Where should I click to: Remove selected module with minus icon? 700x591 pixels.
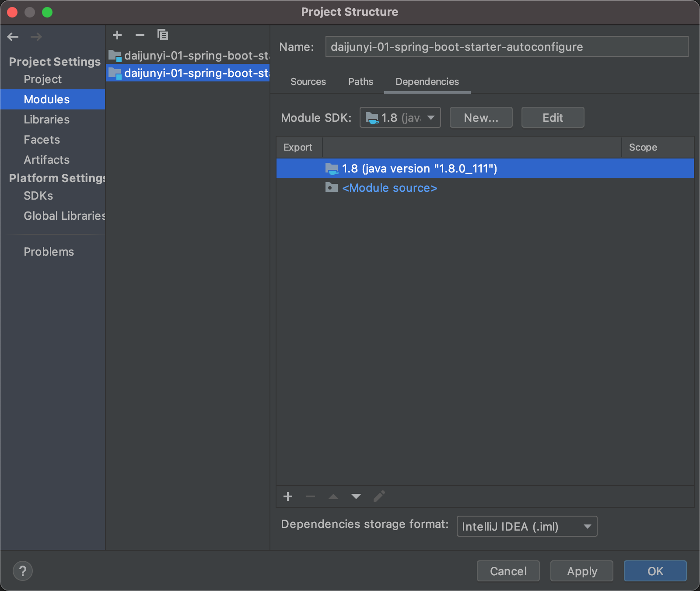tap(140, 35)
